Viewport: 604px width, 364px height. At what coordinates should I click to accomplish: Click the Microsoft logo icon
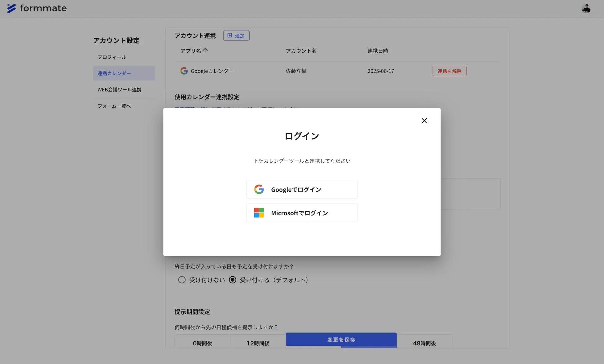[x=259, y=213]
